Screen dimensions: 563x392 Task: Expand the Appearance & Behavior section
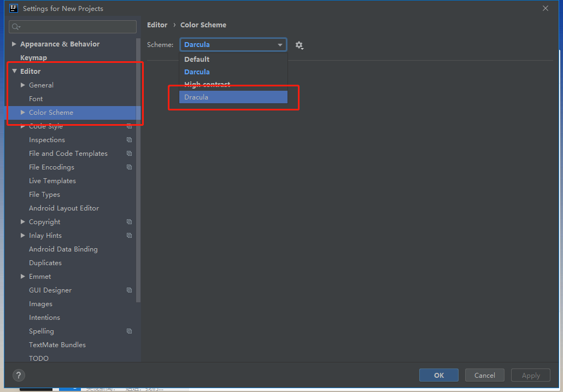pos(14,44)
